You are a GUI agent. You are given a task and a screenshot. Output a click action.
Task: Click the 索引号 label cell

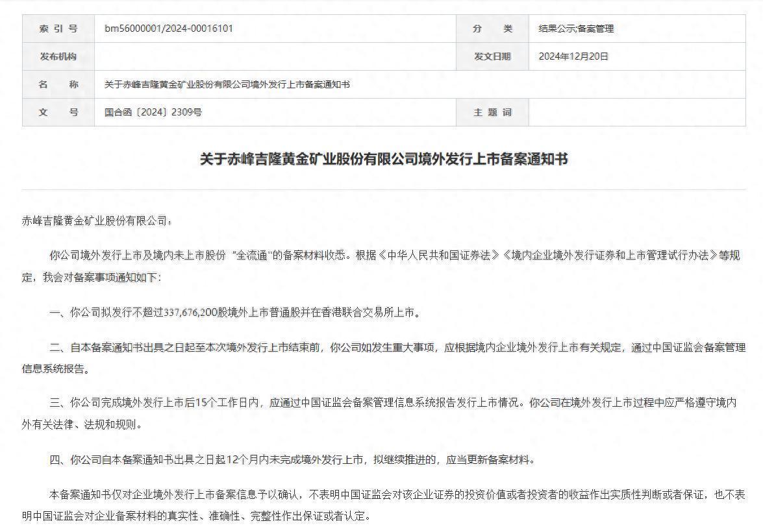click(58, 29)
